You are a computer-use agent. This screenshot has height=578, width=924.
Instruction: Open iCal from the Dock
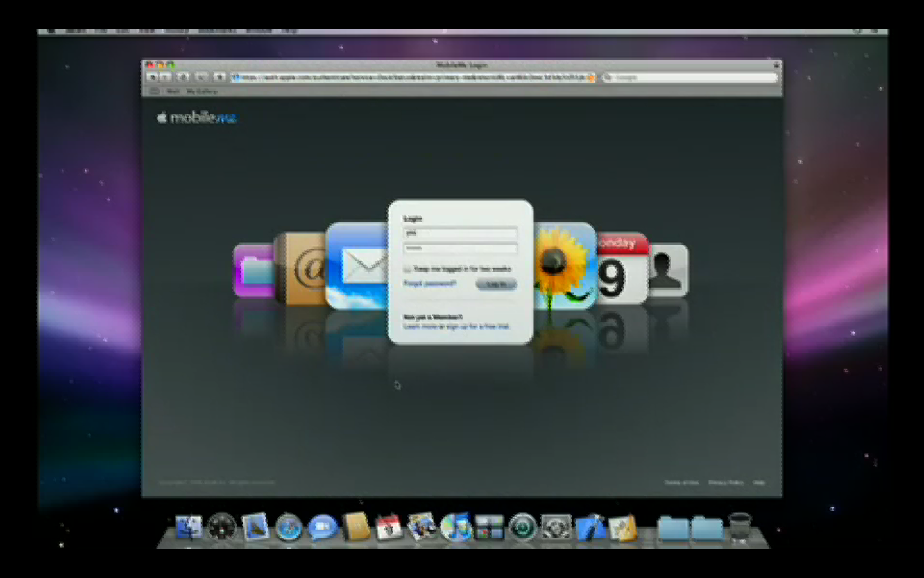[x=389, y=527]
